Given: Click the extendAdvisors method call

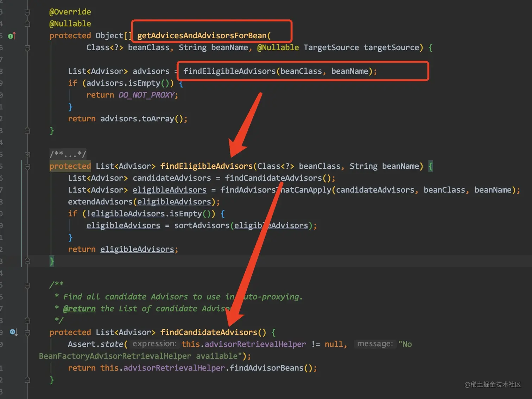Looking at the screenshot, I should tap(100, 202).
